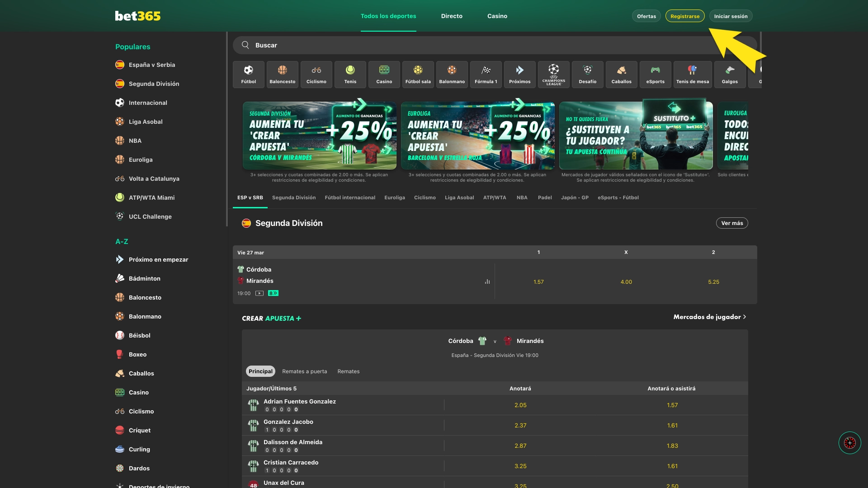Select the ESP v SRB tab

(250, 197)
